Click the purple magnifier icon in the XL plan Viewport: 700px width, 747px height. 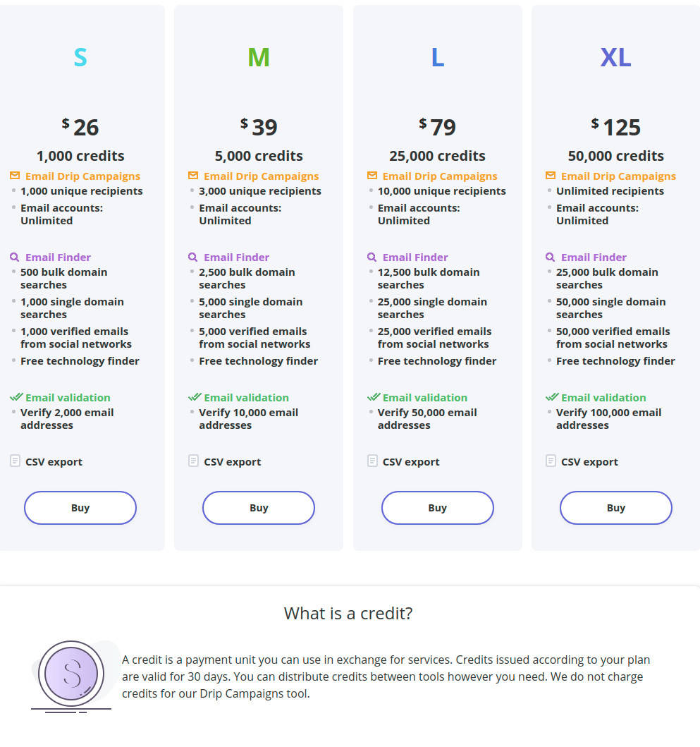tap(551, 257)
